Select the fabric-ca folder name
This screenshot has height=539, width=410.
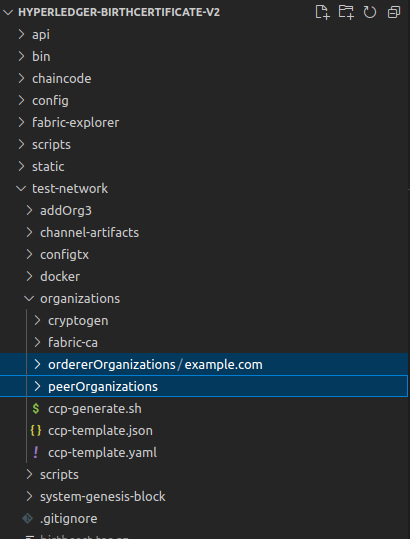pos(73,343)
